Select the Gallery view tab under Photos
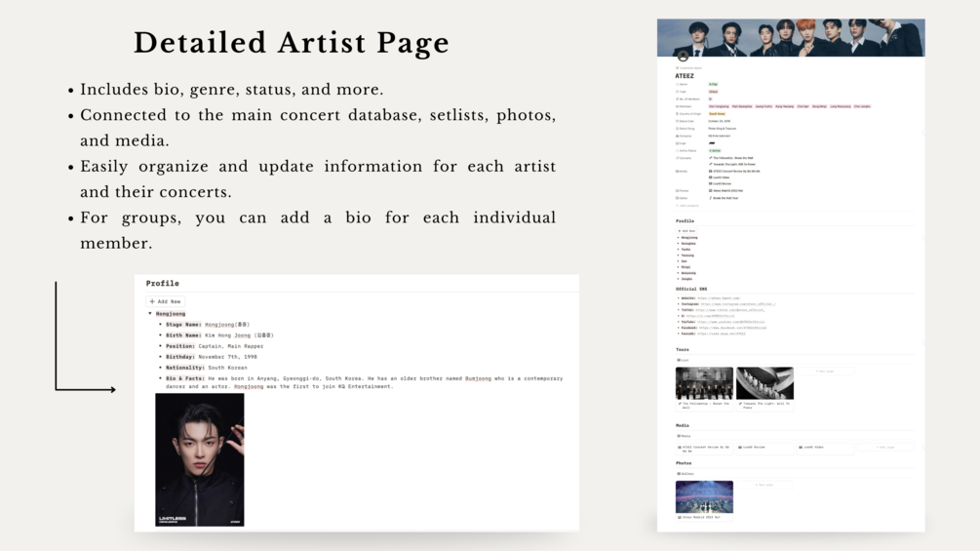 point(686,474)
